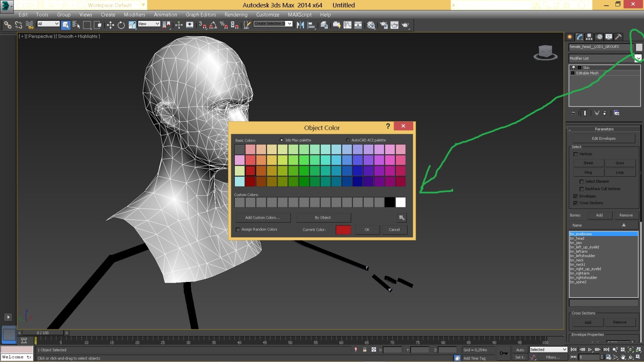The image size is (644, 362).
Task: Toggle Show End Result icon
Action: [x=585, y=113]
